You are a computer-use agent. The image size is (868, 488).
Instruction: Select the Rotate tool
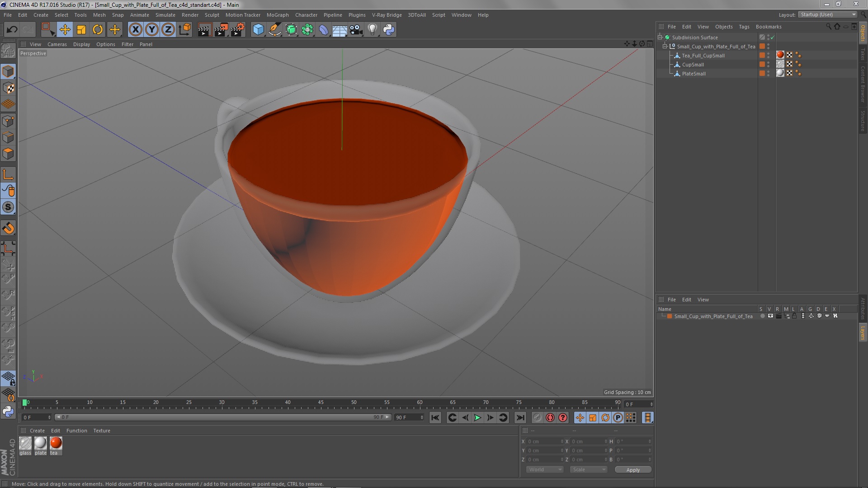coord(98,30)
